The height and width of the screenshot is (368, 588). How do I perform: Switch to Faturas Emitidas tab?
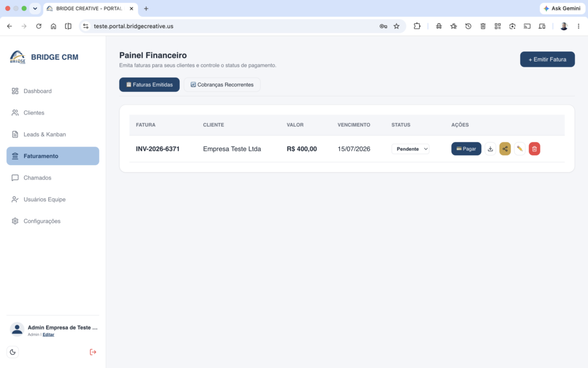point(149,85)
